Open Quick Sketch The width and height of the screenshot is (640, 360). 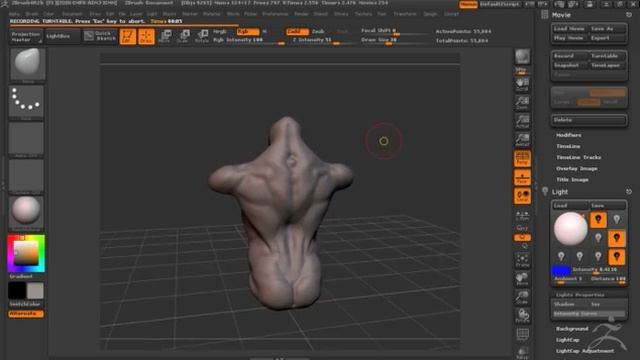click(x=100, y=36)
